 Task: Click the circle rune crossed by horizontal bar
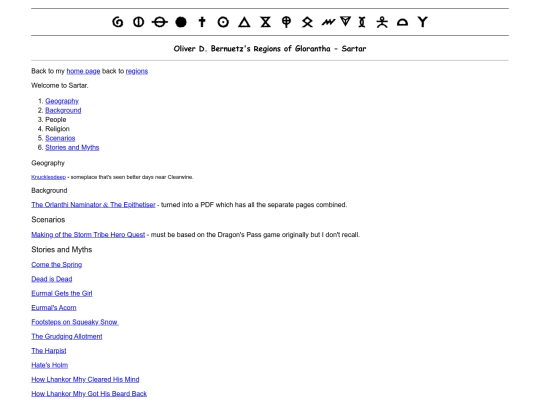(x=159, y=22)
